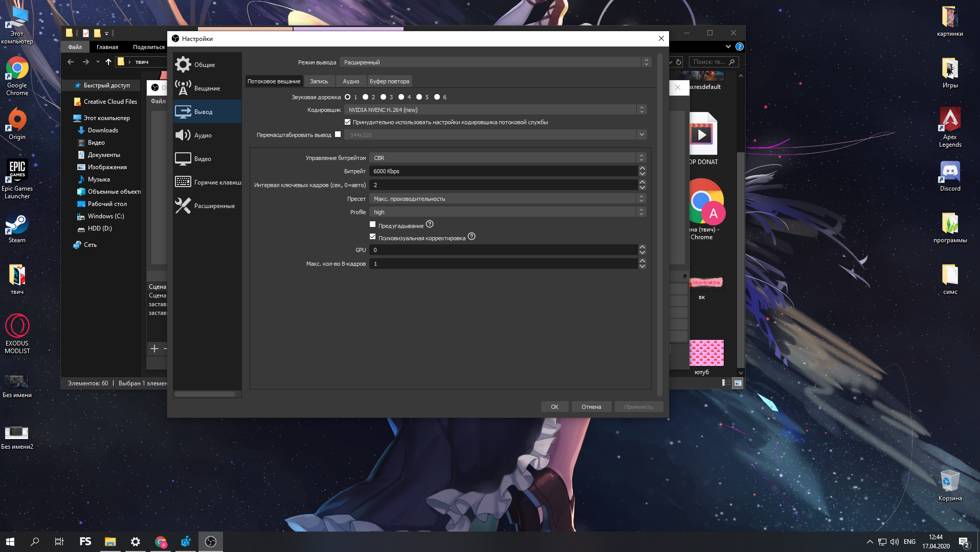
Task: Open the Output Mode dropdown
Action: coord(495,62)
